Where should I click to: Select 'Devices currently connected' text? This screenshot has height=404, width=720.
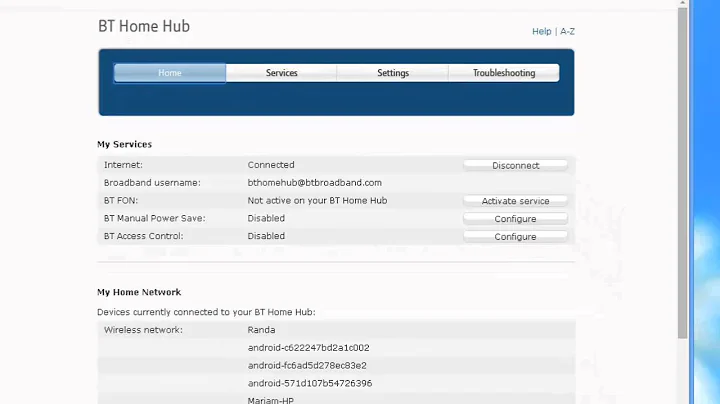(206, 312)
